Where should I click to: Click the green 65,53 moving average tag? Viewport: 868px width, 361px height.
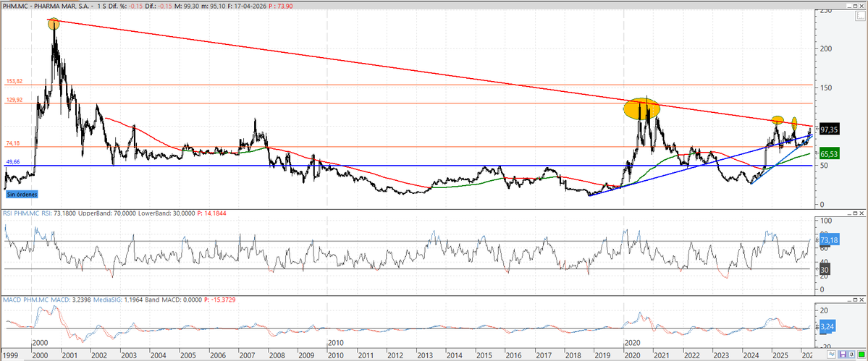point(830,155)
